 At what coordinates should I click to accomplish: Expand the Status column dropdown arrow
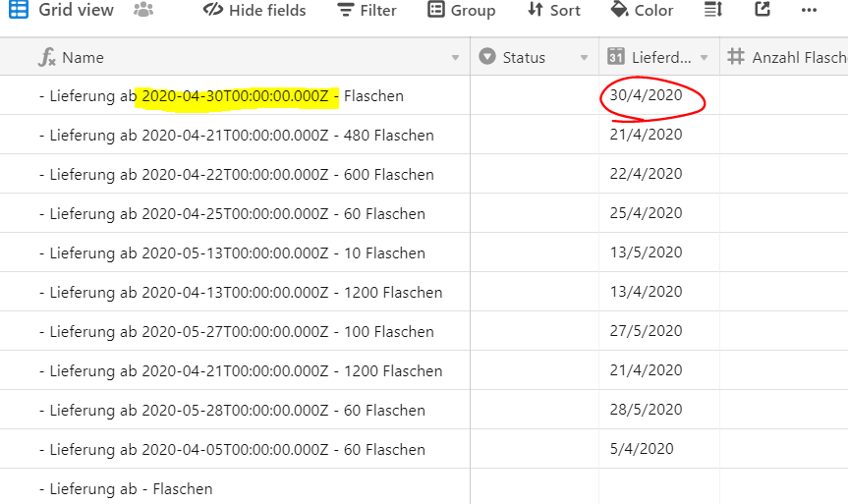click(584, 57)
